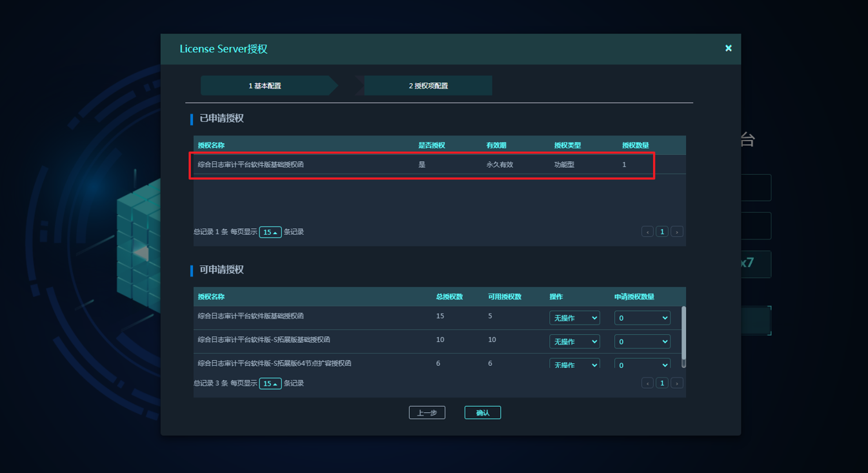
Task: Click total count 15 under 总授权数
Action: [440, 316]
